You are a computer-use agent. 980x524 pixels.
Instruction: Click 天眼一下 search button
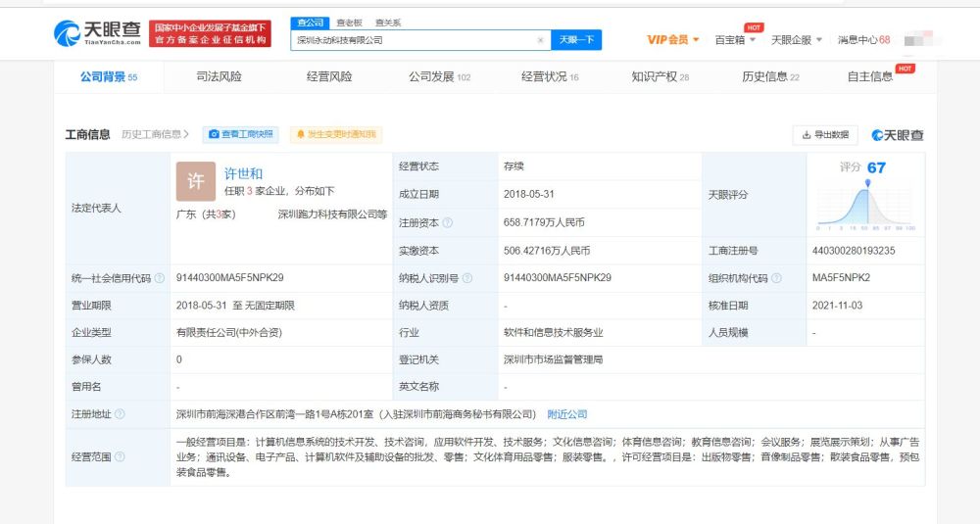point(576,40)
